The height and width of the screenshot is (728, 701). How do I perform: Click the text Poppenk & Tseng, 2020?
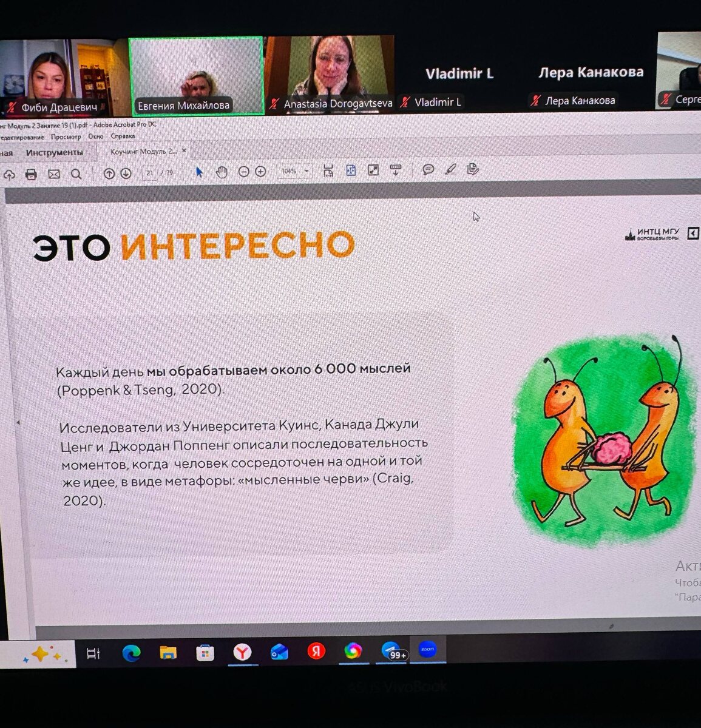(140, 389)
